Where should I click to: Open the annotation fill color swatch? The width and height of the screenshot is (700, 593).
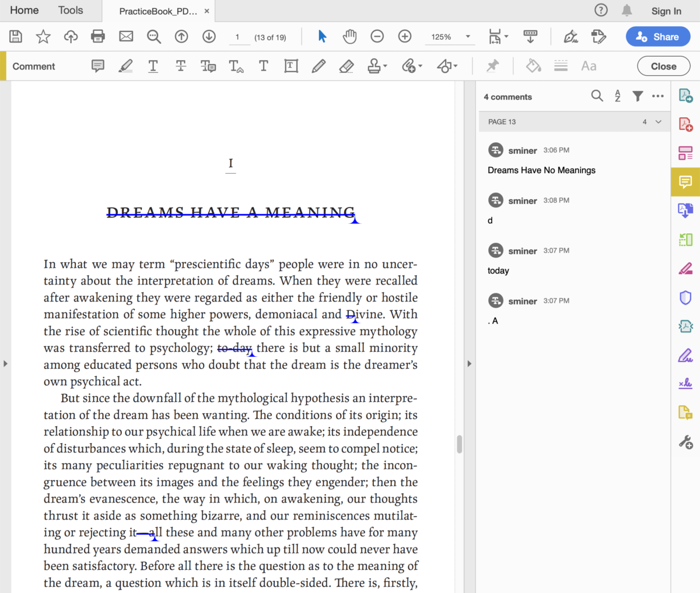533,66
